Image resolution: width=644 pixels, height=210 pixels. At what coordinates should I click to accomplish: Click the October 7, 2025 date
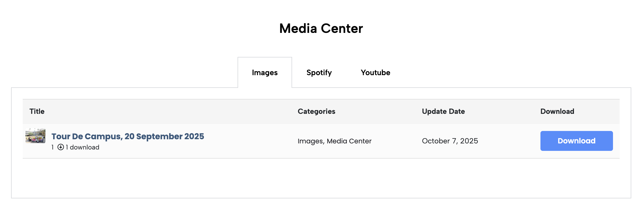[x=450, y=141]
